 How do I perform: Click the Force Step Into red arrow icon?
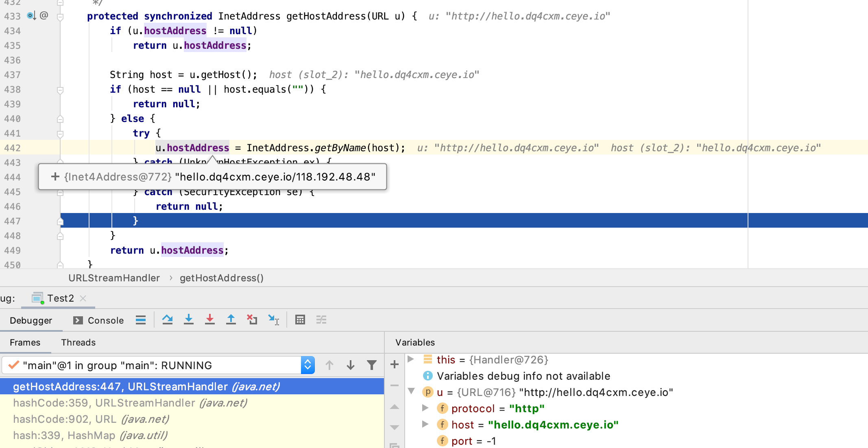[x=210, y=320]
